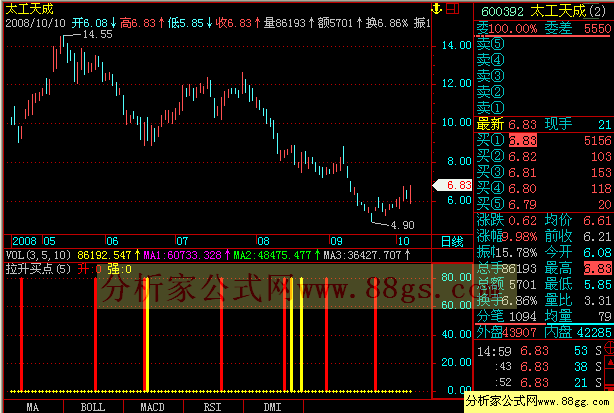Switch to the BOLL indicator tab
Image resolution: width=614 pixels, height=413 pixels.
(x=93, y=407)
